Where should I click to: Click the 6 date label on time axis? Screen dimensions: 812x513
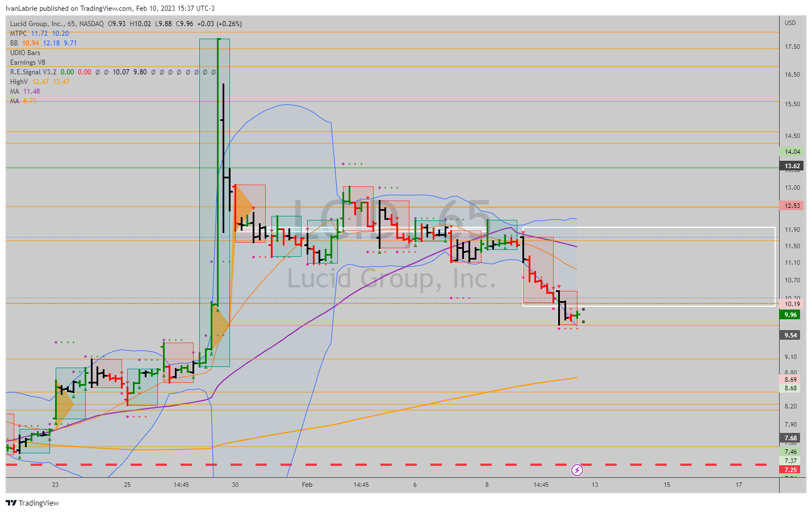point(415,485)
